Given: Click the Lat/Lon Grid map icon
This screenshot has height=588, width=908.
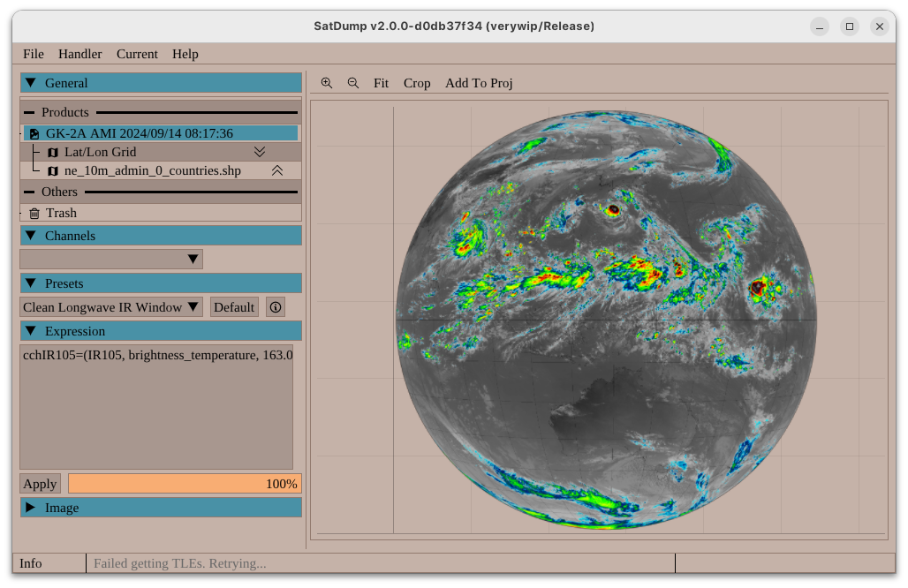Looking at the screenshot, I should click(x=53, y=153).
